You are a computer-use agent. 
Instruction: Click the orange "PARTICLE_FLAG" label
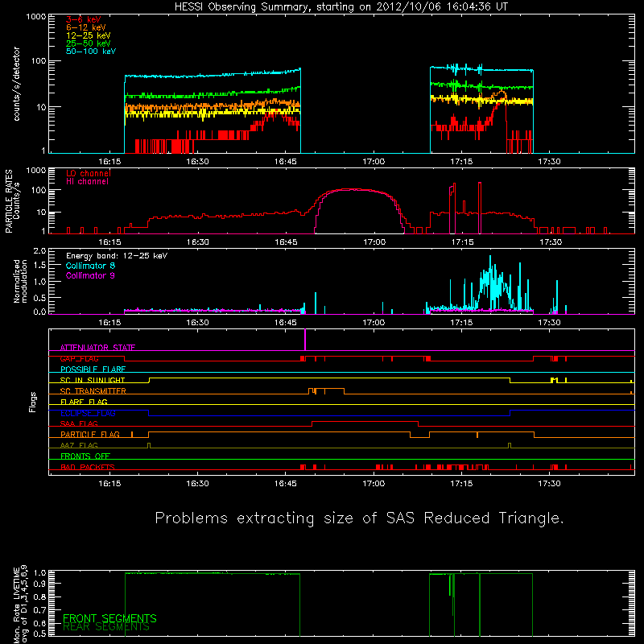coord(90,435)
